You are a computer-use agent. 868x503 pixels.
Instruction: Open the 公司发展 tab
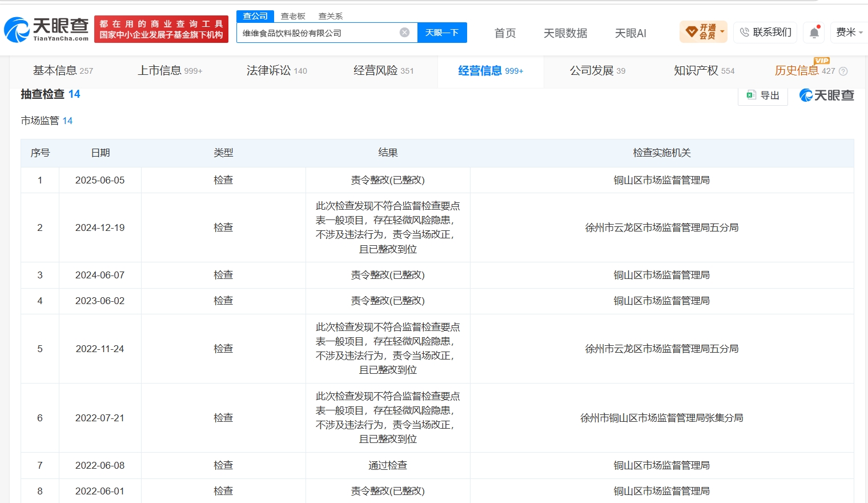[x=597, y=71]
